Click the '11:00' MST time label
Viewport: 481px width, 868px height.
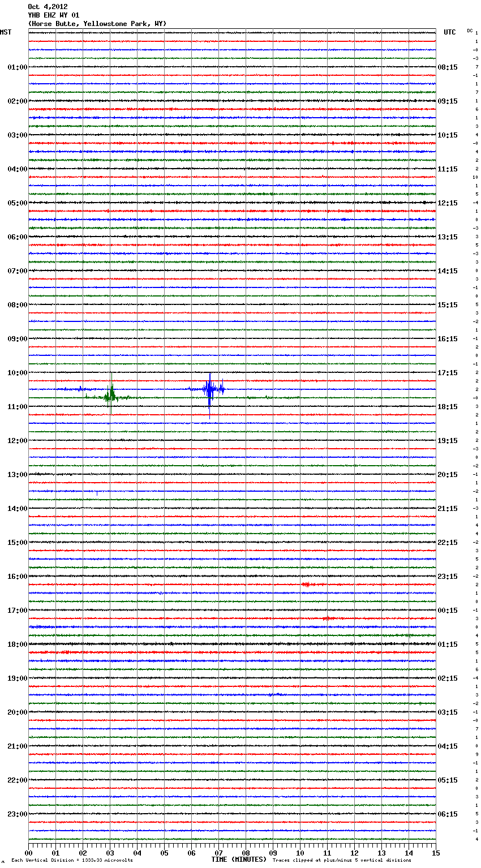click(18, 407)
